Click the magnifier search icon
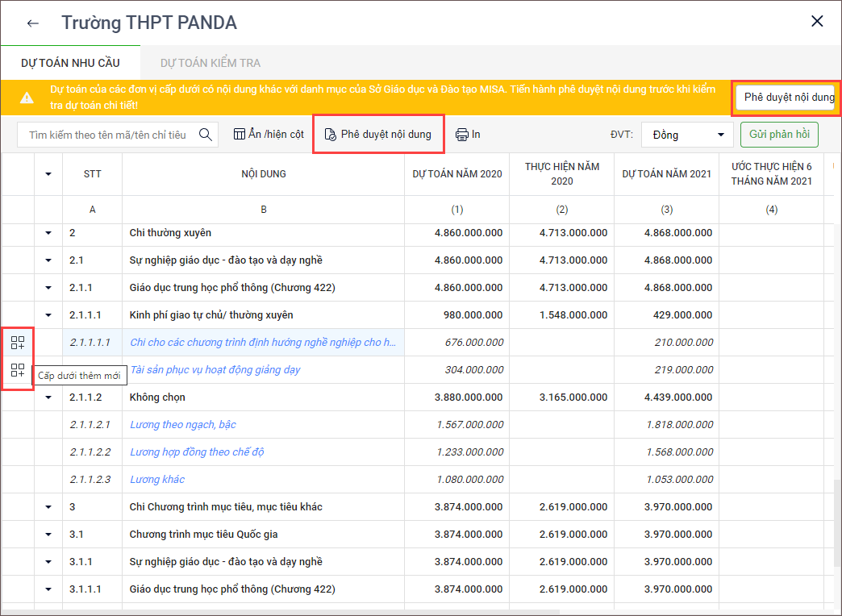Viewport: 842px width, 616px height. (206, 135)
